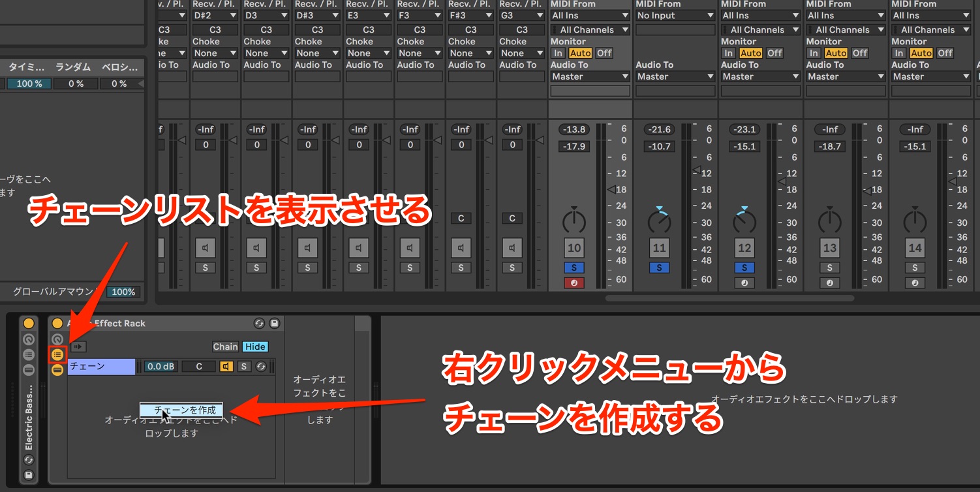This screenshot has height=492, width=980.
Task: Open track 11 Audio To Master dropdown
Action: 675,76
